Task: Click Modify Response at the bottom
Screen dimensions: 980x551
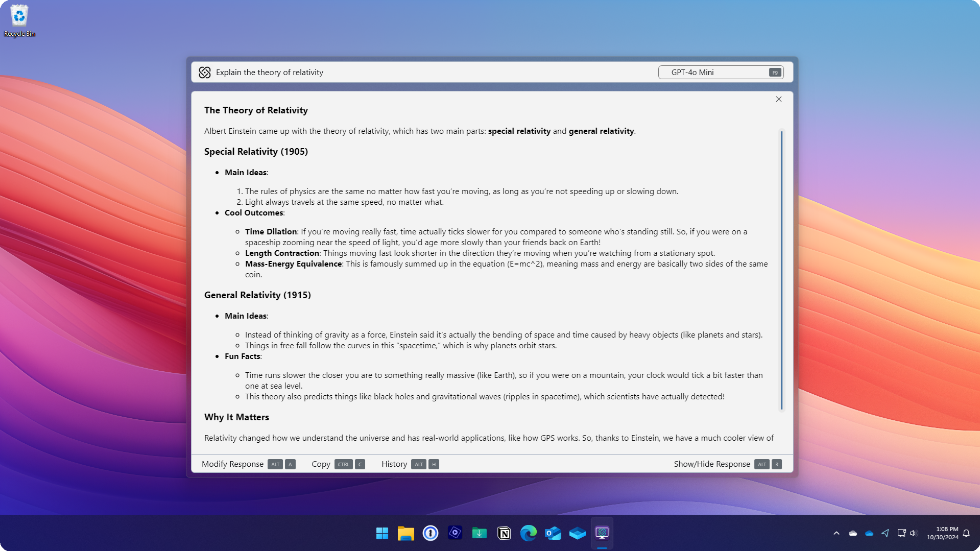Action: coord(232,464)
